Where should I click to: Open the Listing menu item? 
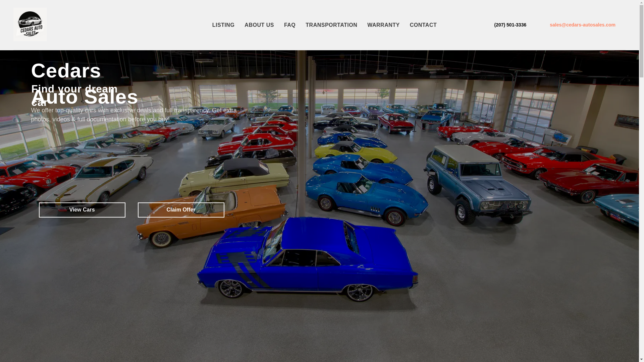tap(223, 25)
